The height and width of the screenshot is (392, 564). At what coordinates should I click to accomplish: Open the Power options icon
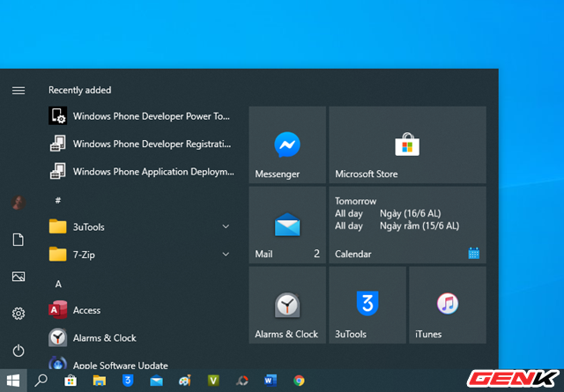[x=19, y=351]
